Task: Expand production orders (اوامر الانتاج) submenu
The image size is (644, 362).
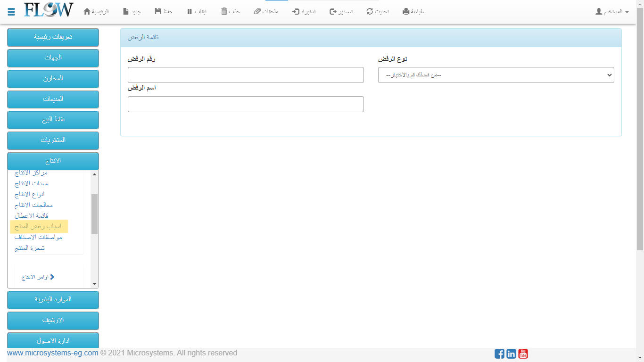Action: tap(38, 277)
